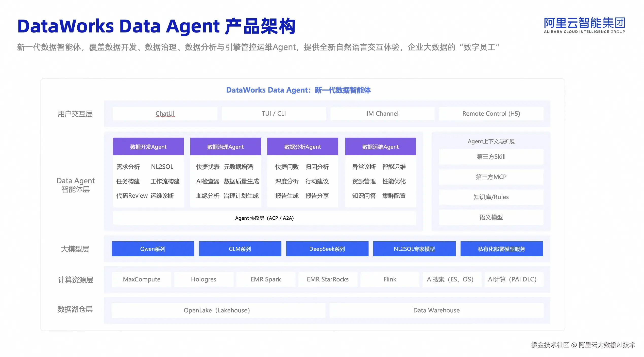Click the 阿里云智能集团 logo
The height and width of the screenshot is (357, 644).
click(584, 25)
